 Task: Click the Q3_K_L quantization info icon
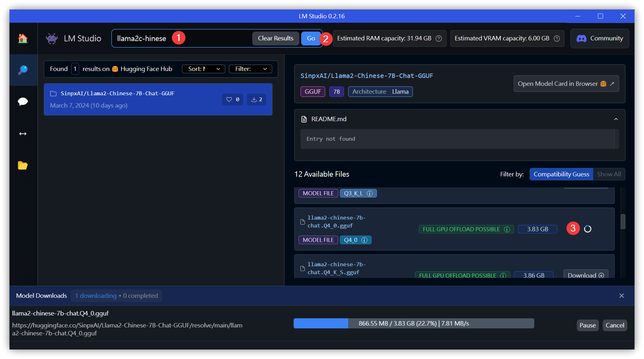[370, 193]
